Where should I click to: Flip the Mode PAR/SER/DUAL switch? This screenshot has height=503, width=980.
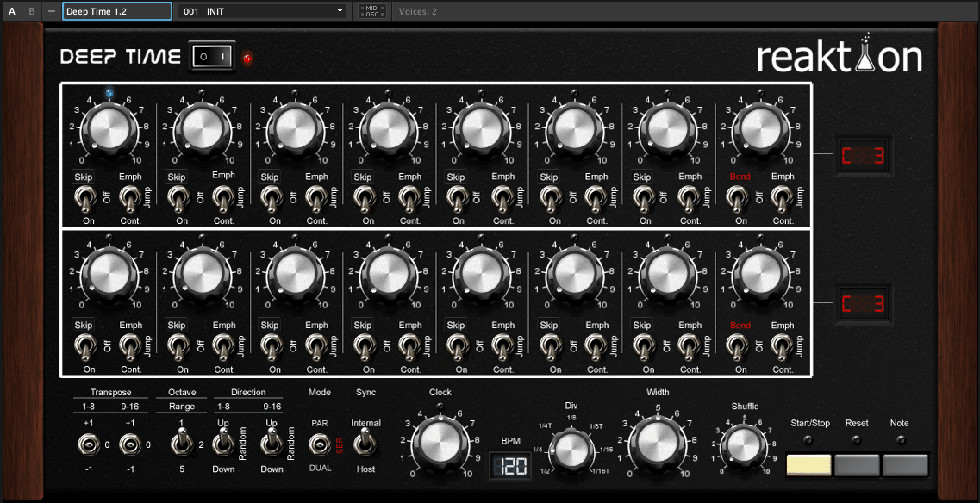click(x=320, y=445)
